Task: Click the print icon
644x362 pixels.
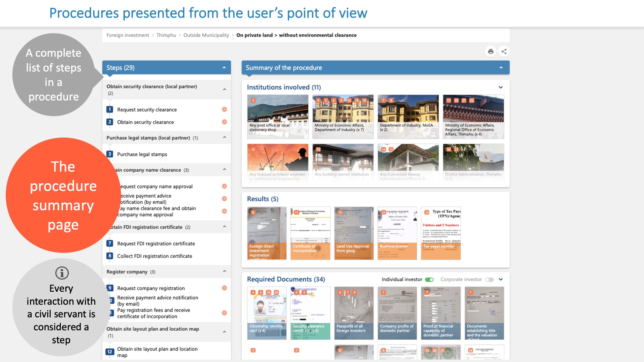Action: 491,52
